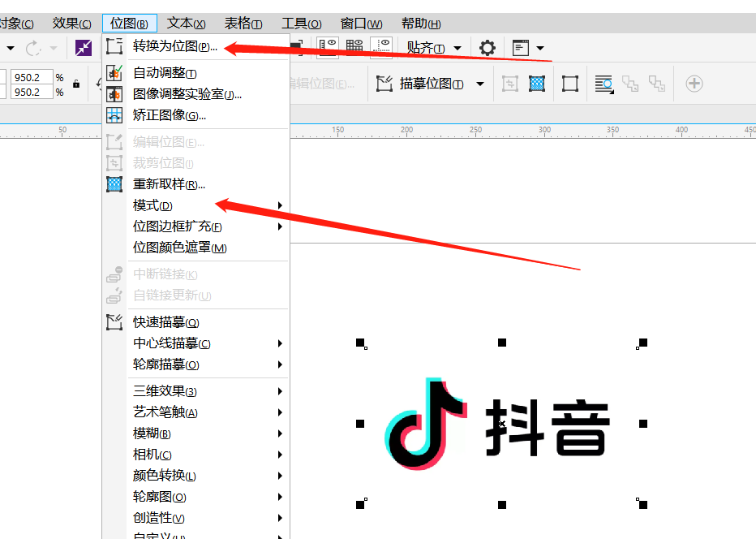
Task: Click the right-middle selection handle
Action: point(643,424)
